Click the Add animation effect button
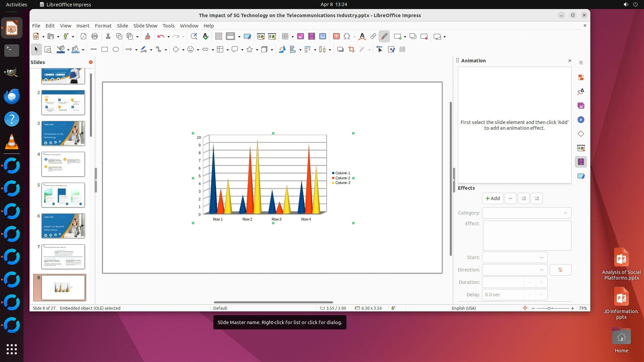The width and height of the screenshot is (644, 362). point(492,198)
